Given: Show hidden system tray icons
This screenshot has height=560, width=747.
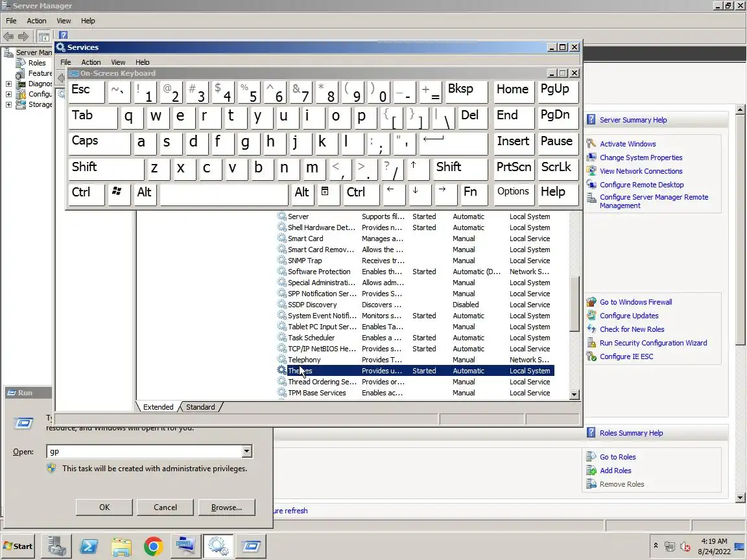Looking at the screenshot, I should point(656,546).
